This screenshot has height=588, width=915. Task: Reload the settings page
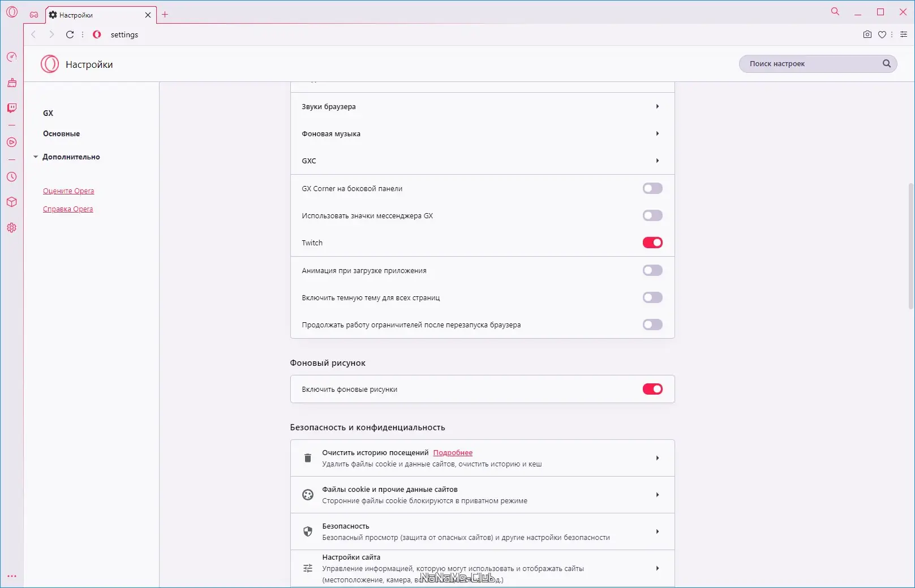click(x=70, y=34)
